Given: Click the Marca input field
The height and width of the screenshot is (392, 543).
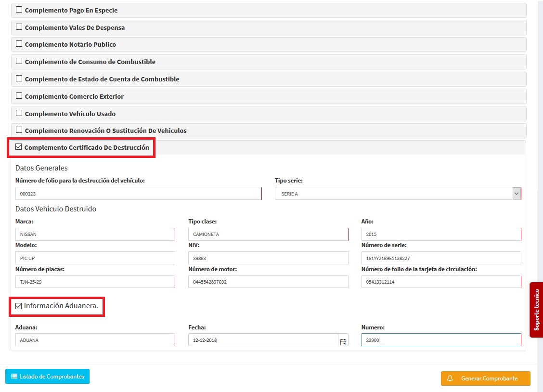Looking at the screenshot, I should [x=95, y=235].
